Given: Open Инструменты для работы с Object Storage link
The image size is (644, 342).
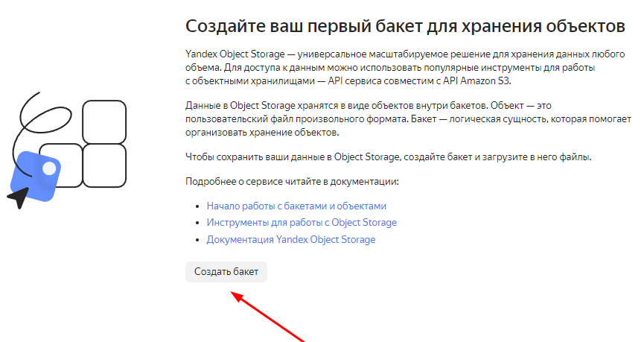Looking at the screenshot, I should coord(302,223).
